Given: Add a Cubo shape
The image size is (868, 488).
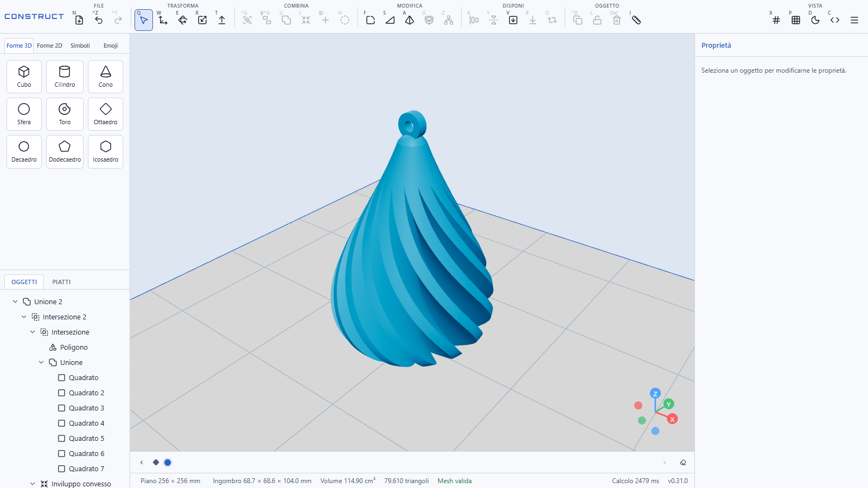Looking at the screenshot, I should point(24,76).
